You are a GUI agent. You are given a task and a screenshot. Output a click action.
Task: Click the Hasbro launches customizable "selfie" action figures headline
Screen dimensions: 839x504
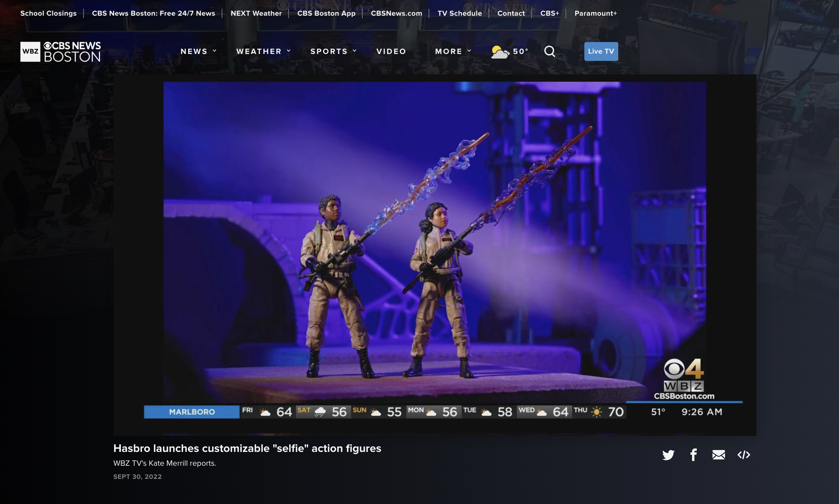pyautogui.click(x=247, y=448)
